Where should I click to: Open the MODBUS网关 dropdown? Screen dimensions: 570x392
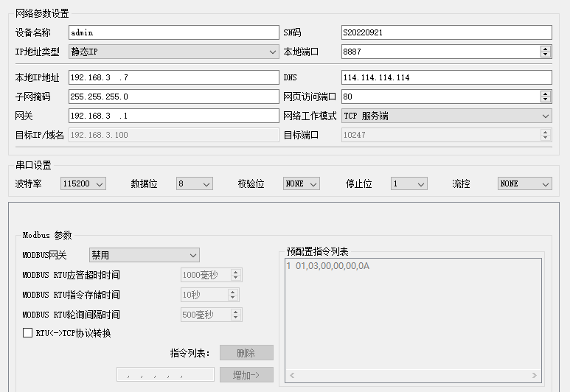click(x=144, y=255)
